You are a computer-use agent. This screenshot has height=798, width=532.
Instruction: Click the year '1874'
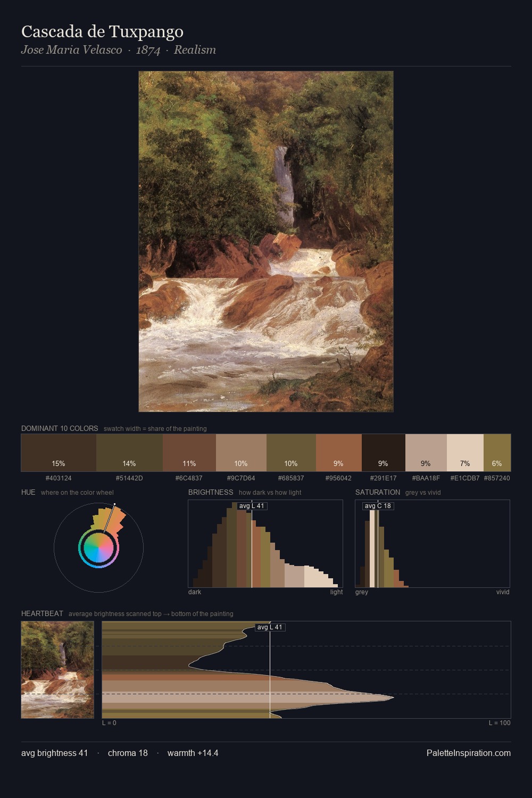pyautogui.click(x=148, y=50)
